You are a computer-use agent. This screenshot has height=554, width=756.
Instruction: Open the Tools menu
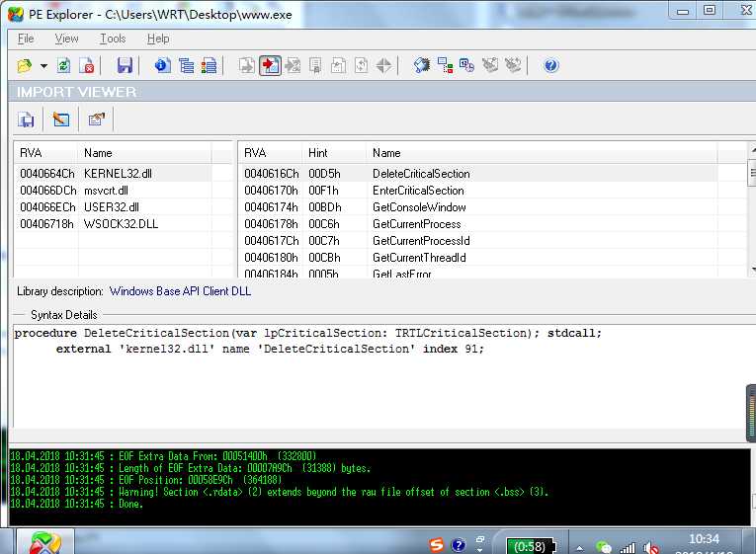(113, 39)
